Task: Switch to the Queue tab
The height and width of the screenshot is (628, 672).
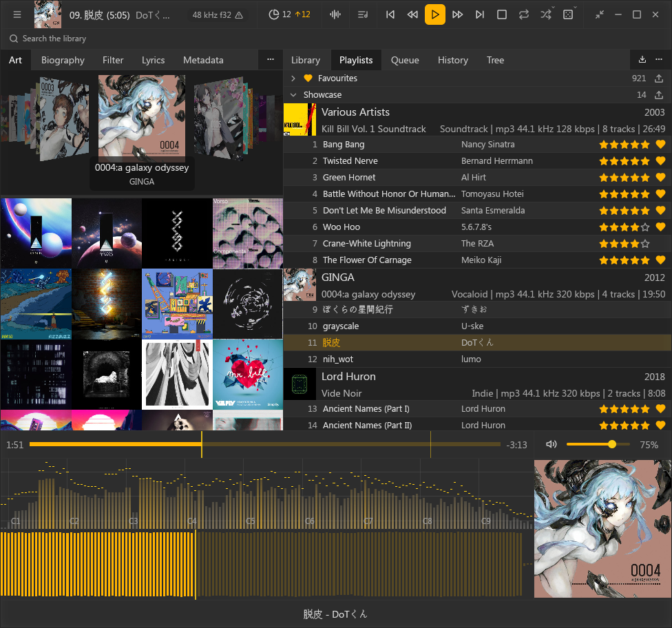Action: pyautogui.click(x=405, y=60)
